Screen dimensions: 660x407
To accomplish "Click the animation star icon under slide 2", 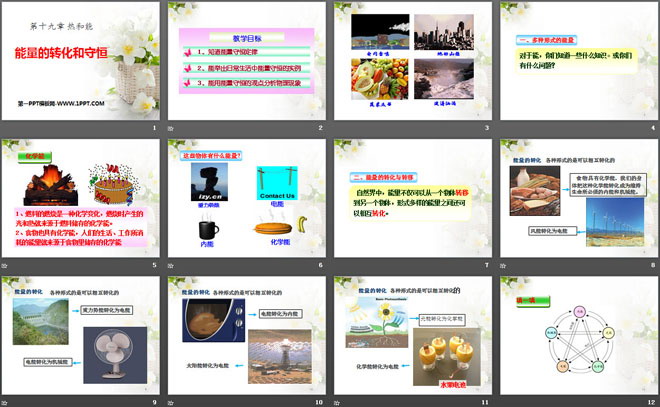I will pos(170,128).
